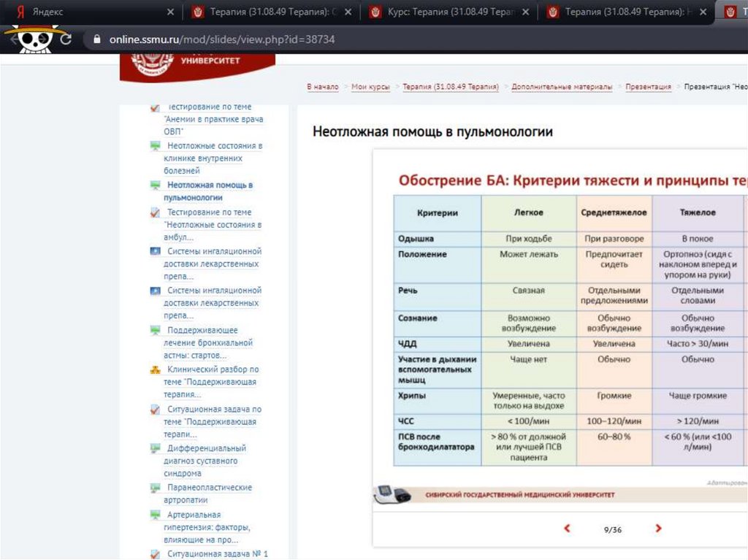Click icon beside 'Дифференциальный диагноз суставного синдрома'

tap(155, 448)
